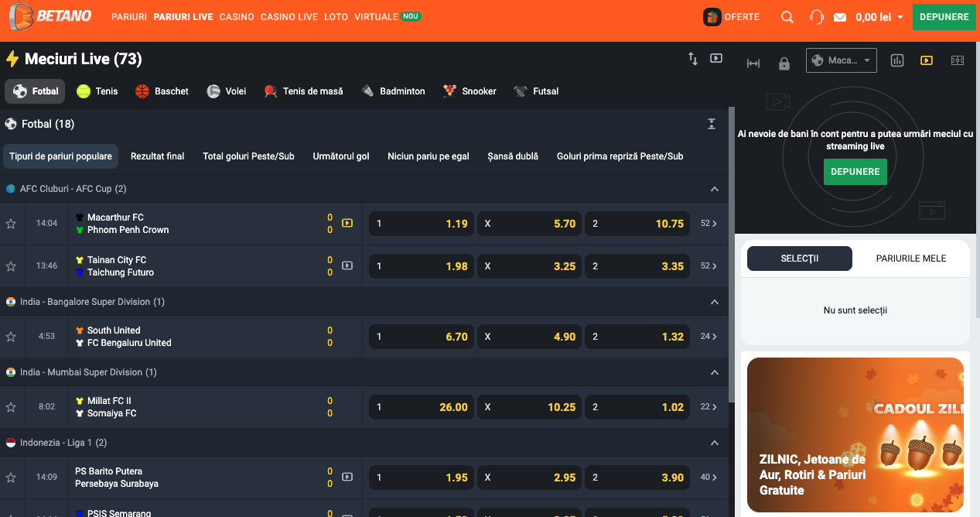The width and height of the screenshot is (980, 517).
Task: Select the Snooker sport icon
Action: coord(449,91)
